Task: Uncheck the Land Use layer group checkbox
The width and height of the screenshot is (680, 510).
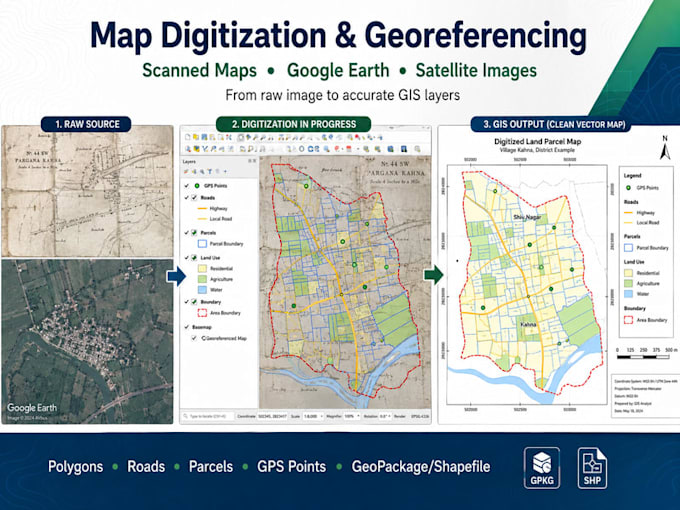Action: [x=194, y=258]
